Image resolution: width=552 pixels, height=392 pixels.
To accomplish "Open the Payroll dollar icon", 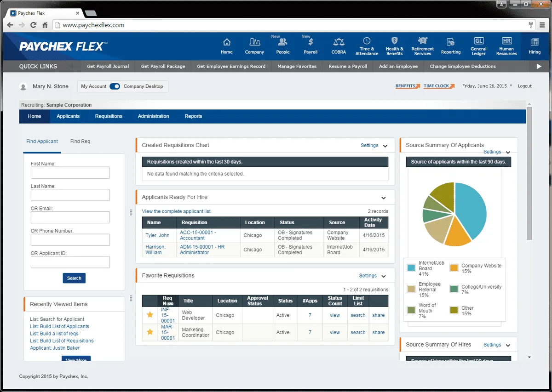I will [310, 42].
